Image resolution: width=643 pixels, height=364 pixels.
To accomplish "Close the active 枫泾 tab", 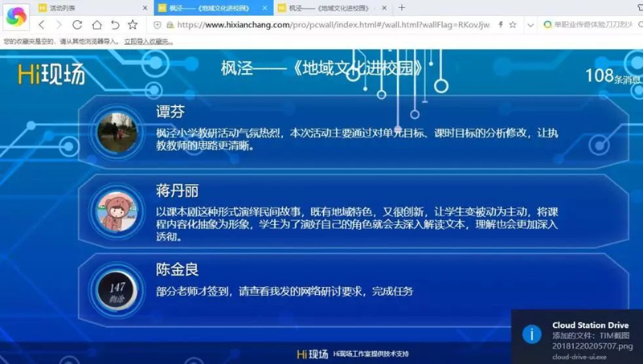I will (265, 6).
